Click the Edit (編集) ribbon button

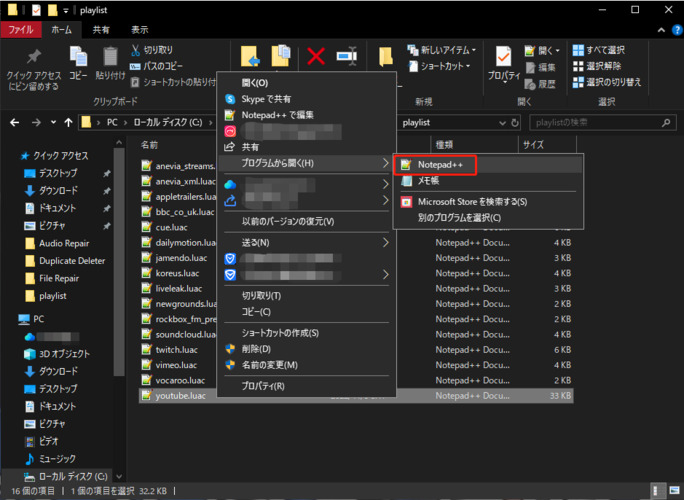click(x=540, y=68)
